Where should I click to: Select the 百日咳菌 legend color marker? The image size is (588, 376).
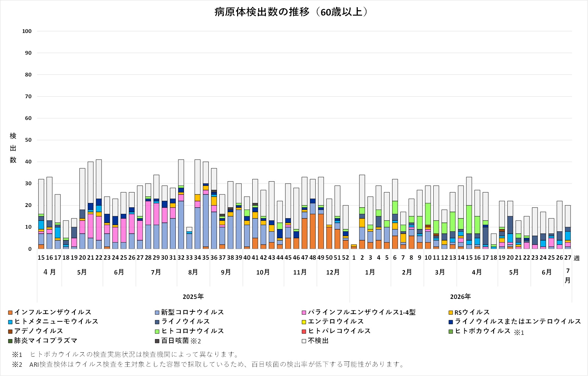coord(157,341)
